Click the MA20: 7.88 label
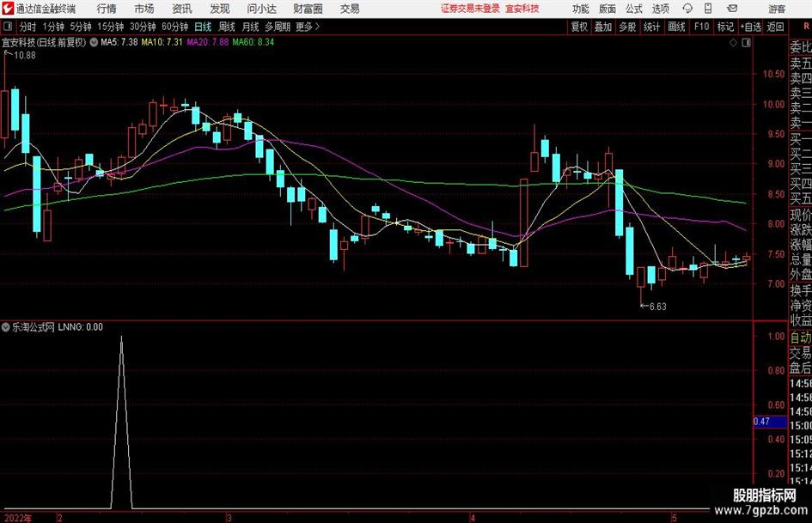Image resolution: width=812 pixels, height=523 pixels. coord(208,42)
